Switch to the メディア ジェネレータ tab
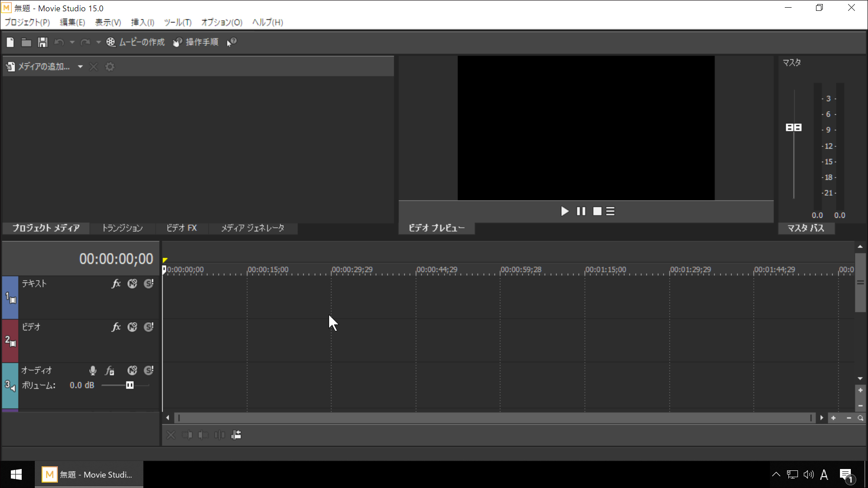Image resolution: width=868 pixels, height=488 pixels. [253, 228]
